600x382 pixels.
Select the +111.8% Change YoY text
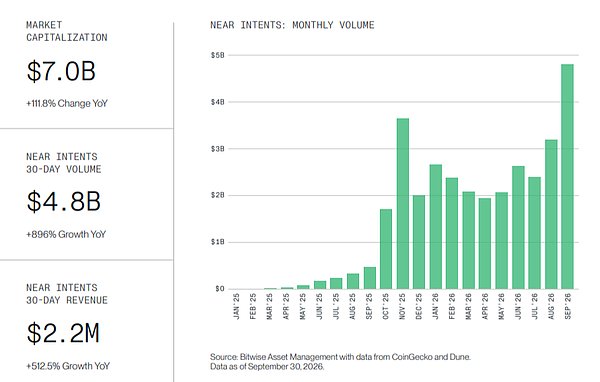(67, 103)
